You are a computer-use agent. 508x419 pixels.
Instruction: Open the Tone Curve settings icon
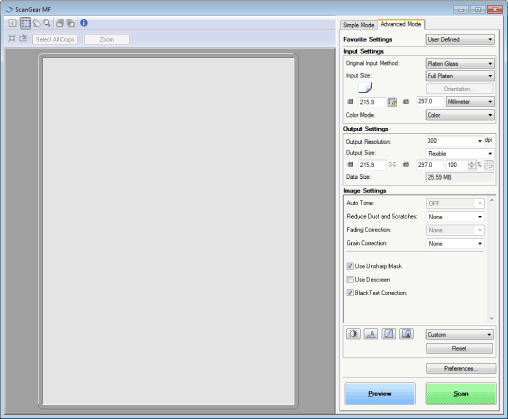[389, 334]
